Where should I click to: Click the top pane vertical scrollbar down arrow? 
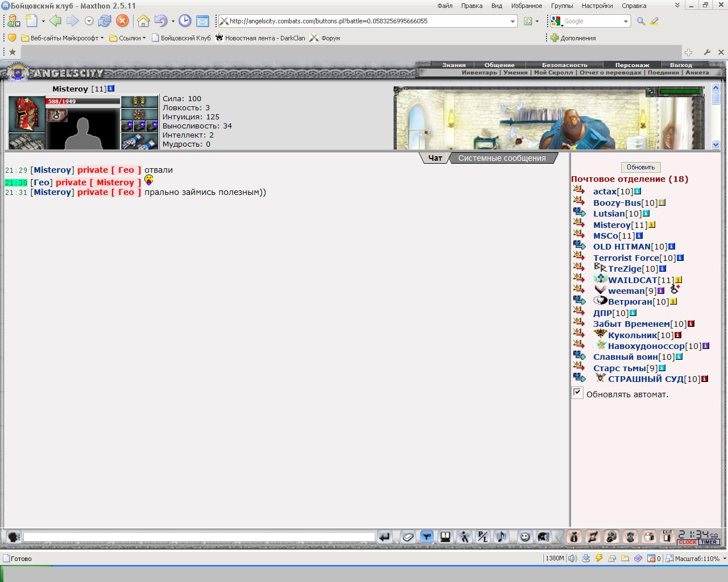coord(715,144)
